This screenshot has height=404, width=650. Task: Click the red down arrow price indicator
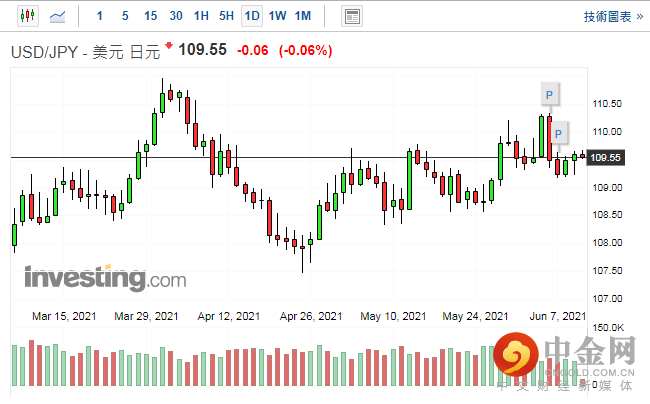169,45
